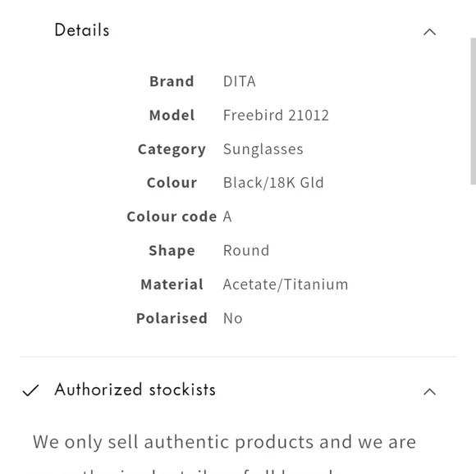Click the Black/18K Gld colour value

point(273,183)
